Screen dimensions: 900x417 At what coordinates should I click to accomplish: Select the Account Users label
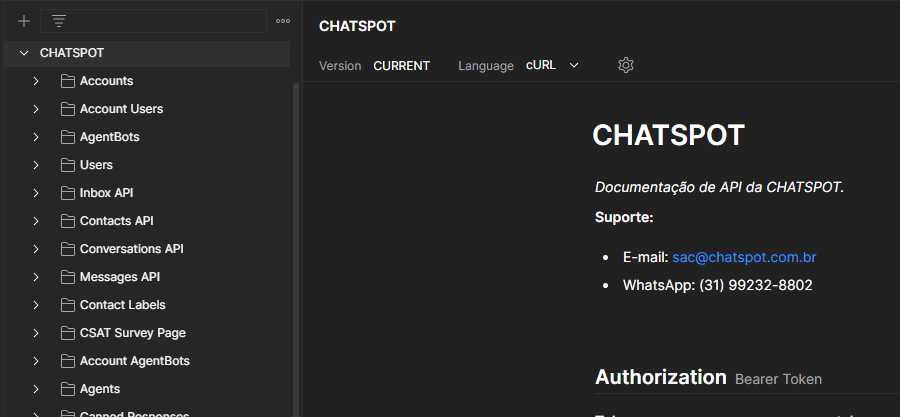click(121, 109)
